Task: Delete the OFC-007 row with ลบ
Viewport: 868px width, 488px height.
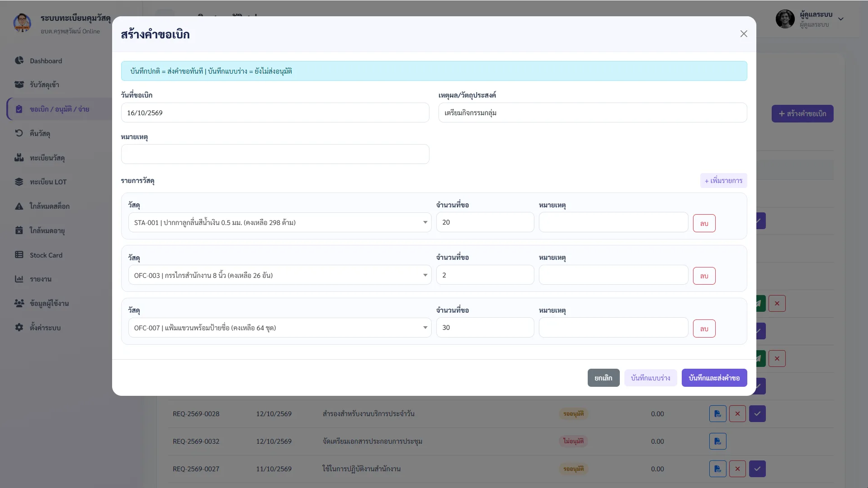Action: pyautogui.click(x=704, y=328)
